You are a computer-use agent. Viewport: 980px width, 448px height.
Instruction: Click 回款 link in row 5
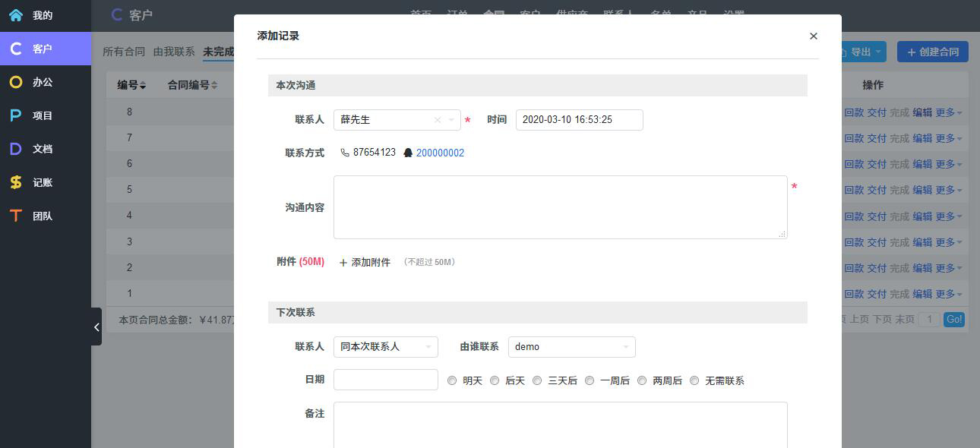click(x=854, y=190)
